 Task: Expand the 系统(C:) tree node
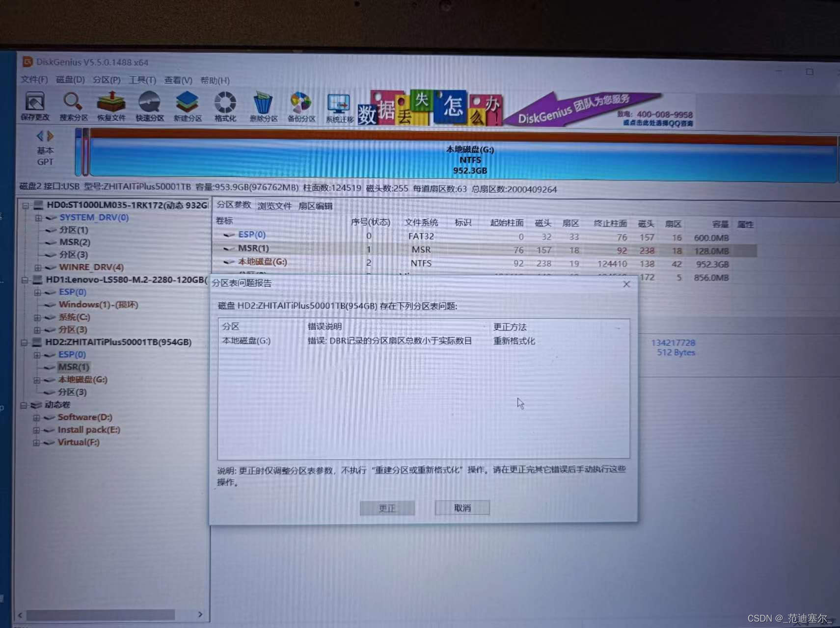[37, 318]
